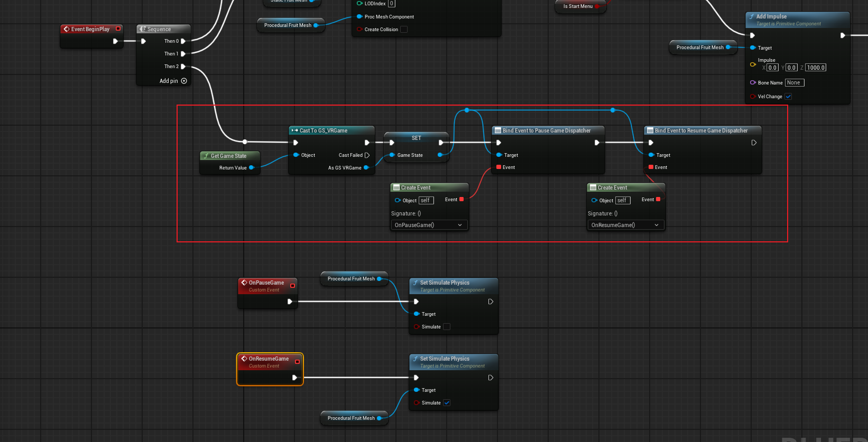Open the OnPauseGame() signature dropdown
Image resolution: width=868 pixels, height=442 pixels.
(429, 225)
